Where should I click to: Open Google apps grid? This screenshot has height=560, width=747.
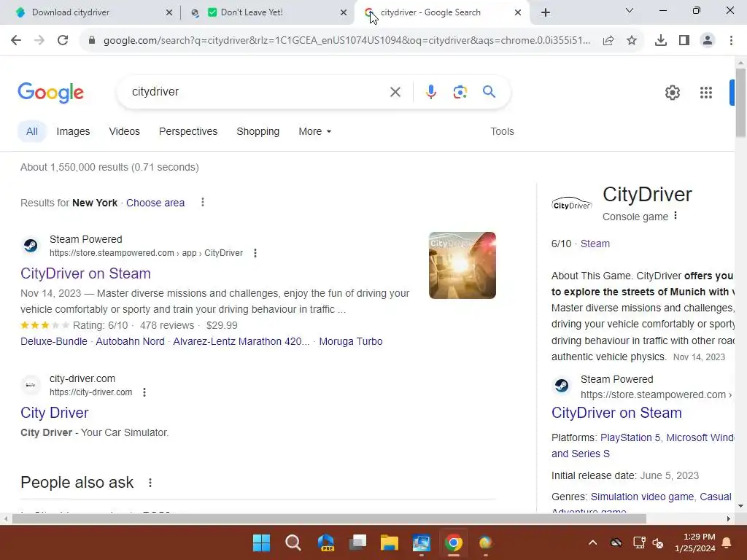(706, 93)
